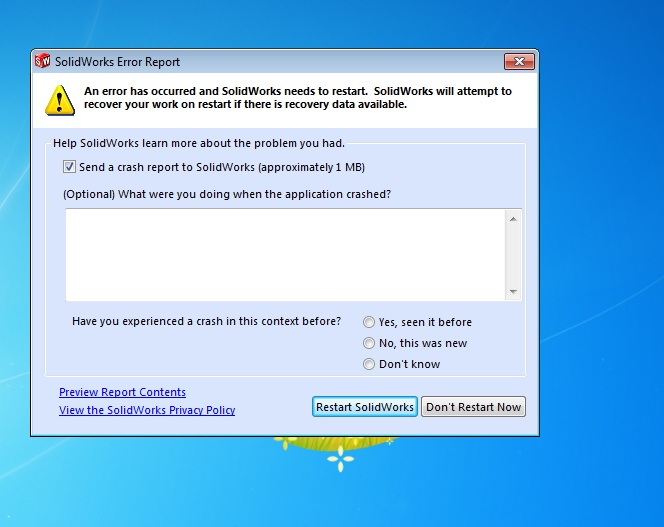Click the Don't Restart Now button
Screen dimensions: 664x527
point(473,407)
